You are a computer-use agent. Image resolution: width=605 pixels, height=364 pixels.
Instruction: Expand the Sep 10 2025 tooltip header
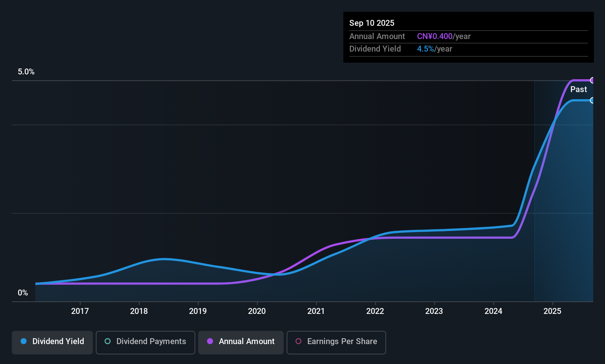pos(372,23)
